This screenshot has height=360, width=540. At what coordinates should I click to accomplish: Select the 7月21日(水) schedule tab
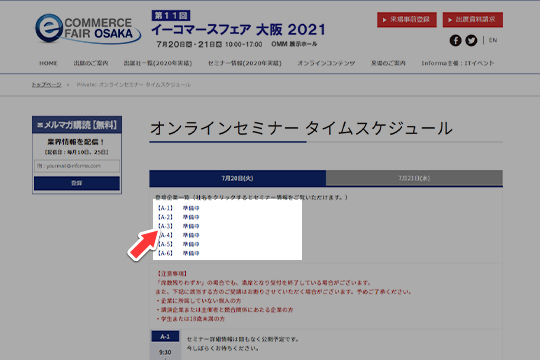414,178
